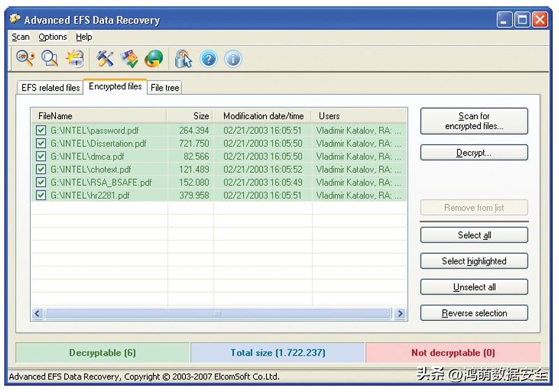
Task: Click the application title bar icon
Action: (15, 19)
